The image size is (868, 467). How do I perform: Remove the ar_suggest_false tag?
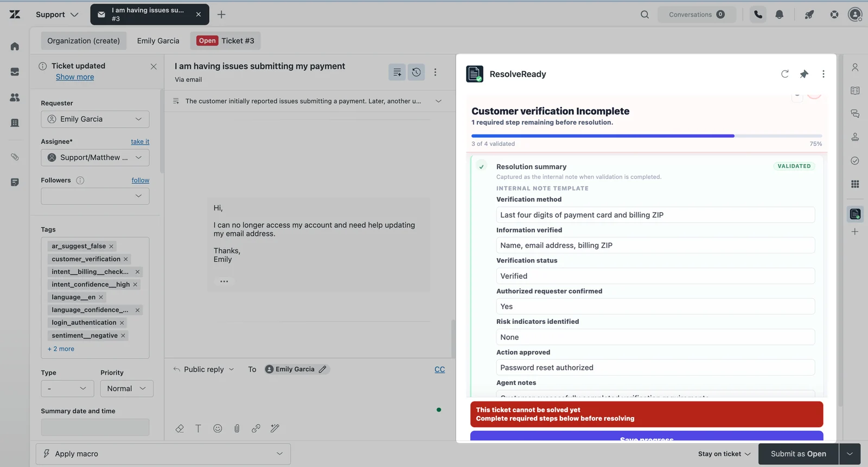click(x=111, y=246)
